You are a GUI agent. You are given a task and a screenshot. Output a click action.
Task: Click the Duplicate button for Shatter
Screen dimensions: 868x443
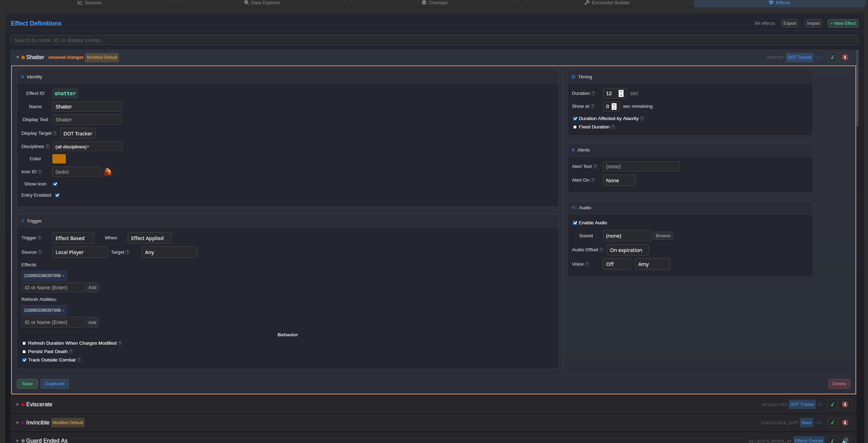coord(55,384)
